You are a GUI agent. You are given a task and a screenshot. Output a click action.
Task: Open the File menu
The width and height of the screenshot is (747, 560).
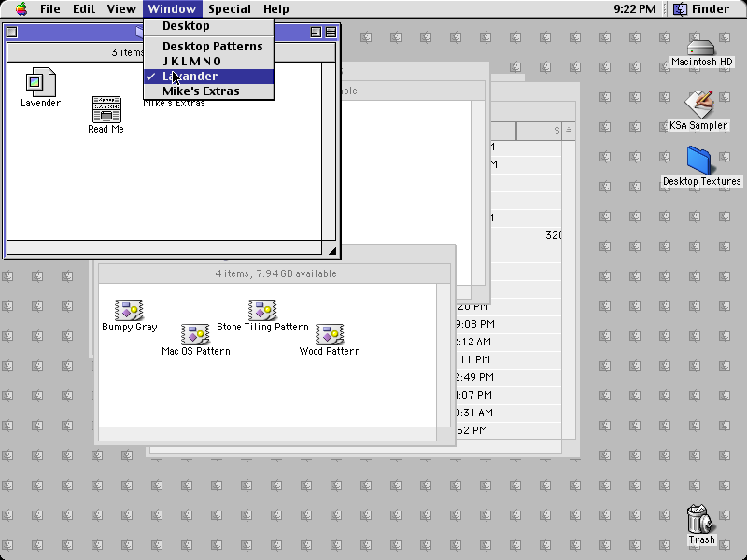(50, 9)
